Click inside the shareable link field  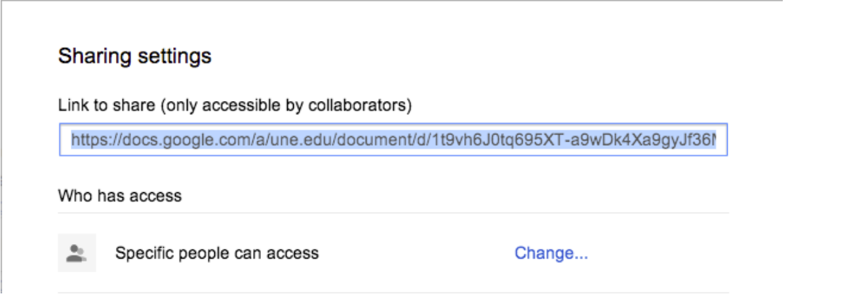click(x=393, y=139)
